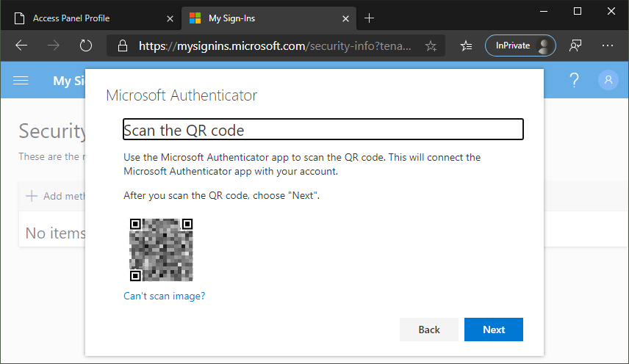Open the account profile avatar
Screen dimensions: 629x364
coord(608,81)
